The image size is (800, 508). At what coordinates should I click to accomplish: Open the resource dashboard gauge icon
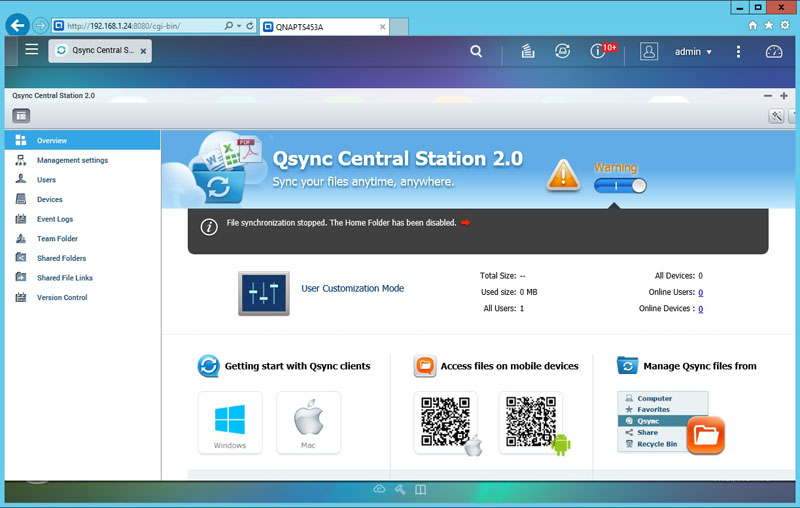pos(774,51)
